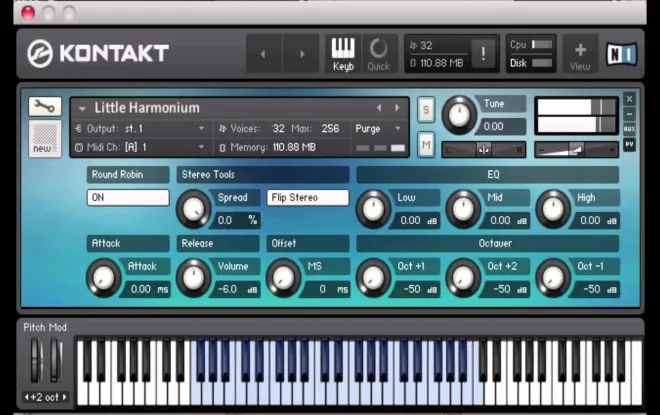The height and width of the screenshot is (415, 660).
Task: Go to next preset with header right arrow
Action: point(301,54)
